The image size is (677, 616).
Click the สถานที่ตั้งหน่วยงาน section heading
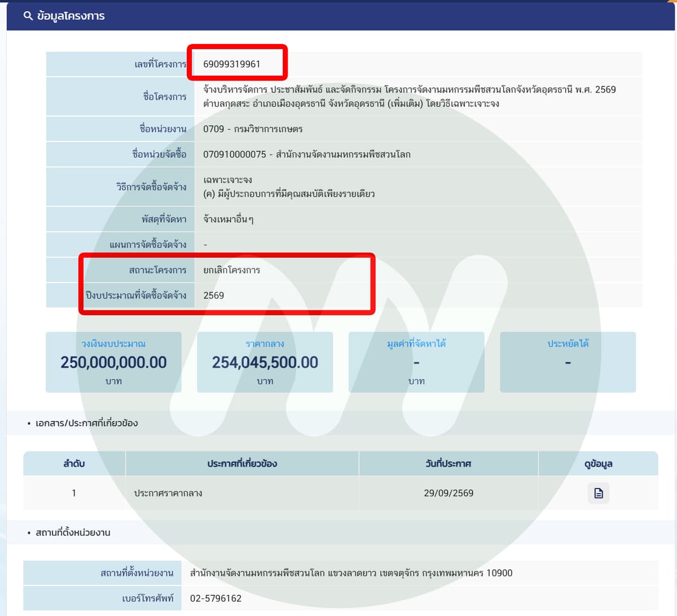coord(73,533)
